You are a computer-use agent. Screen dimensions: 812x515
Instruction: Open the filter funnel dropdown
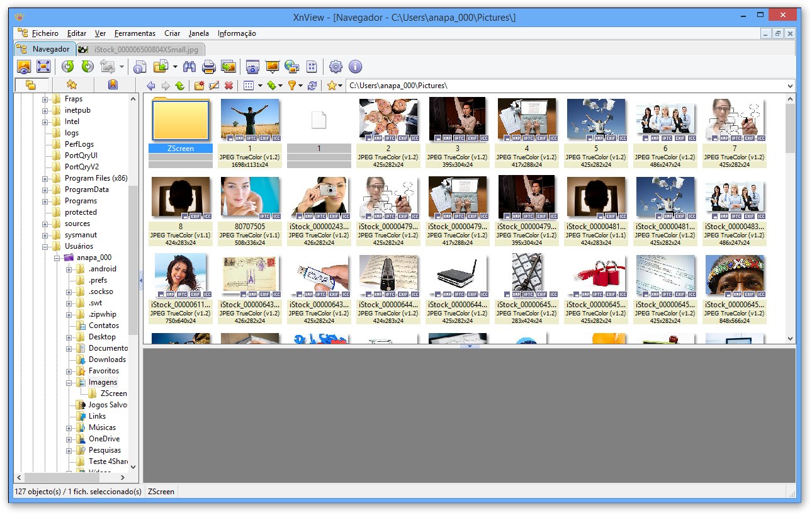[x=295, y=86]
